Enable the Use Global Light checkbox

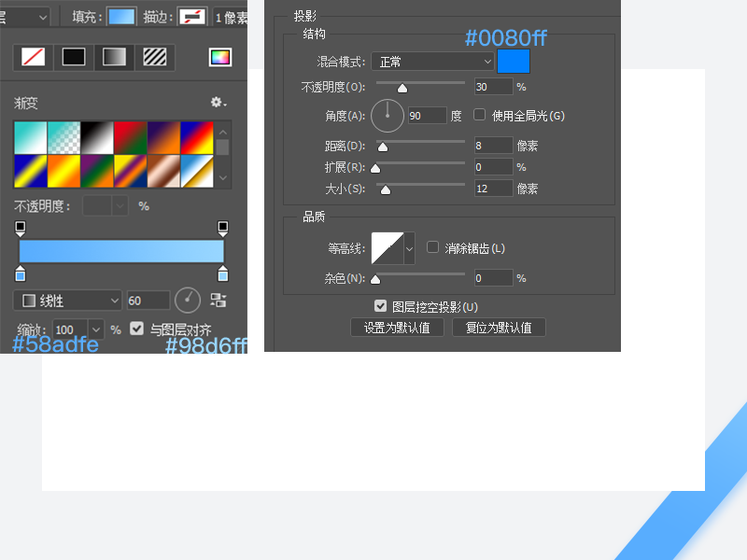pyautogui.click(x=480, y=115)
